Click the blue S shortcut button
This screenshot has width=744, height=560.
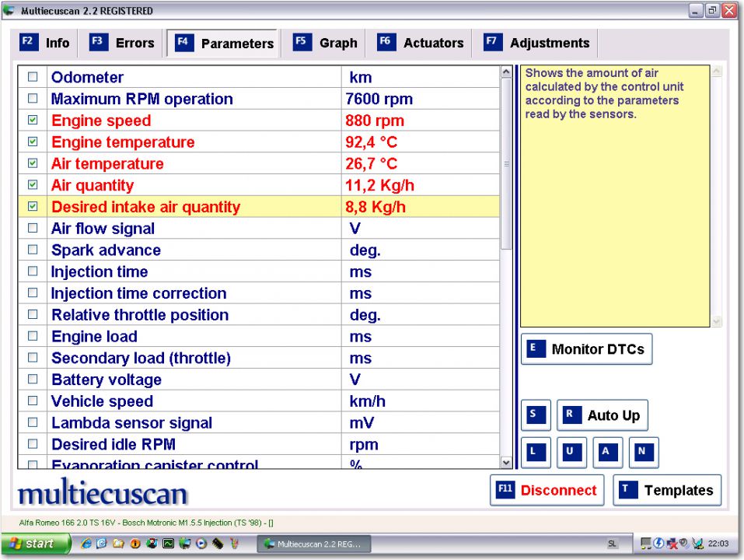point(536,415)
